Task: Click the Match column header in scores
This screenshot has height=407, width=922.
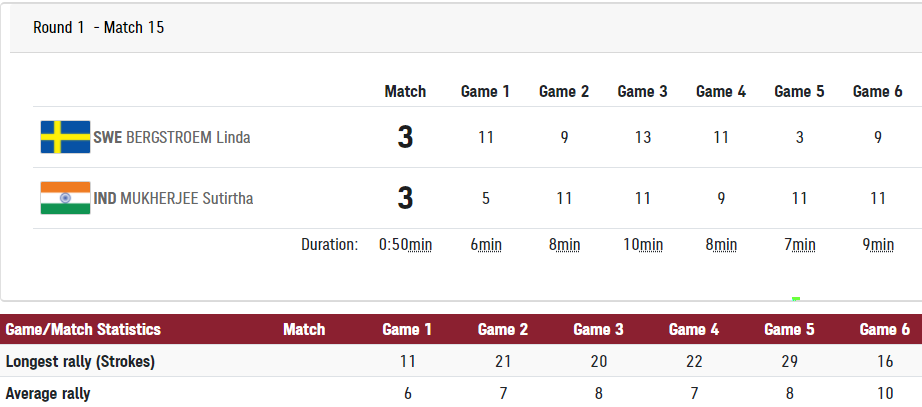Action: [405, 92]
